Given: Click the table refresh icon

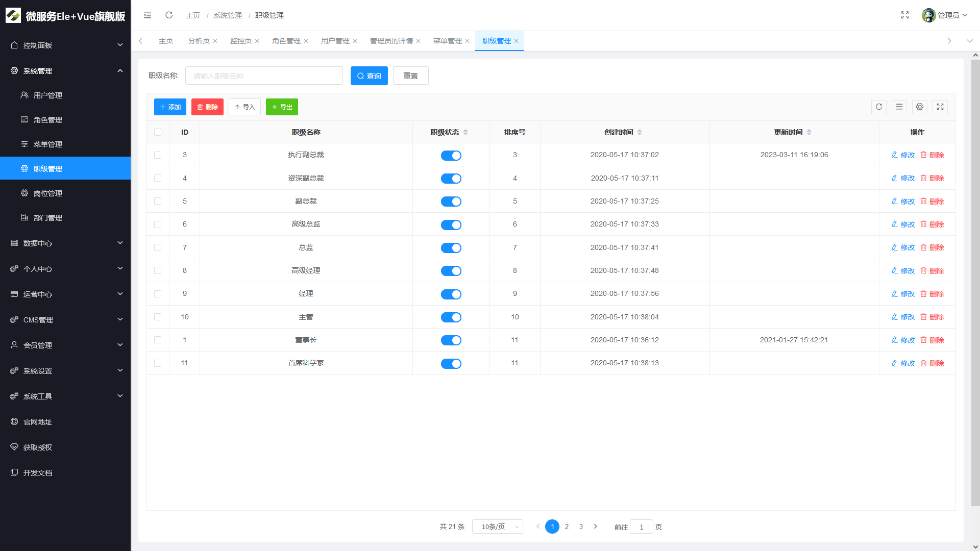Looking at the screenshot, I should point(879,107).
